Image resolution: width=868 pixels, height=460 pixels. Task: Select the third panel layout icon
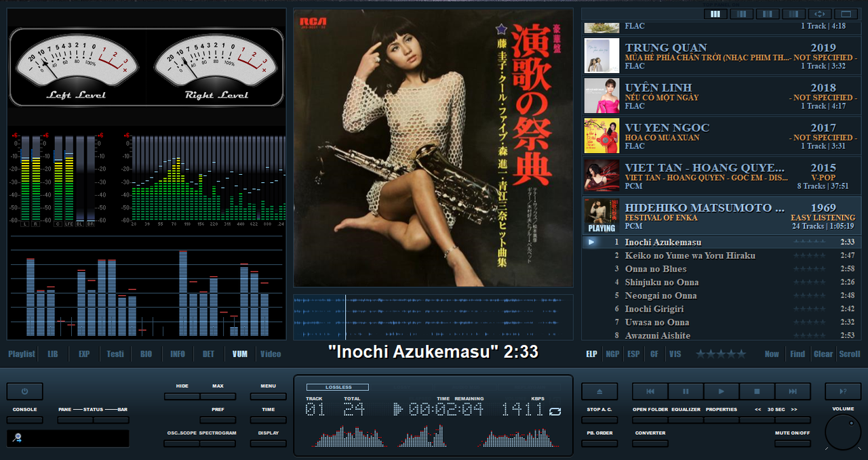(x=768, y=14)
